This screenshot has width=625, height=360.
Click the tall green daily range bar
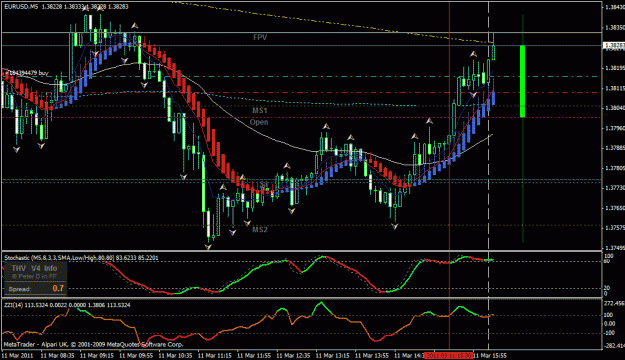[x=523, y=81]
